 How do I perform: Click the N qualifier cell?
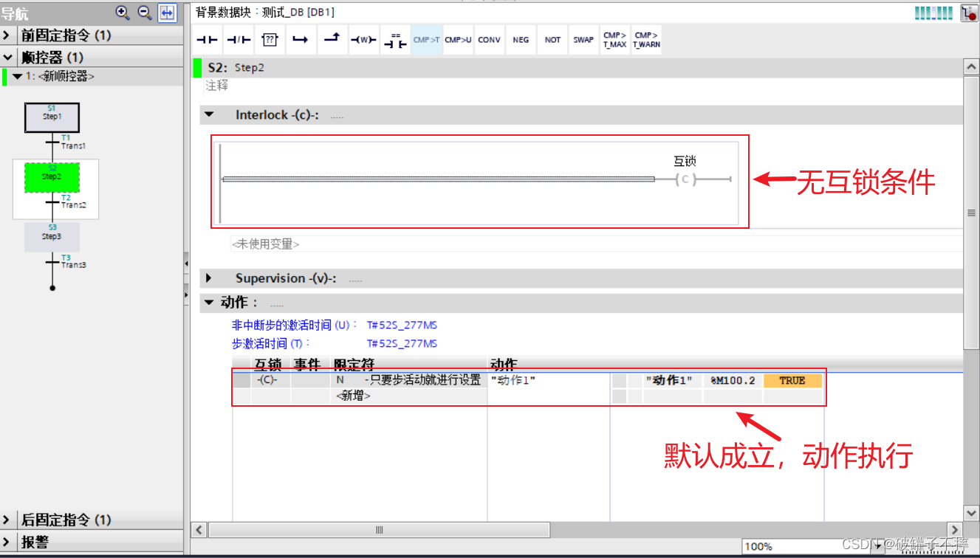(408, 380)
